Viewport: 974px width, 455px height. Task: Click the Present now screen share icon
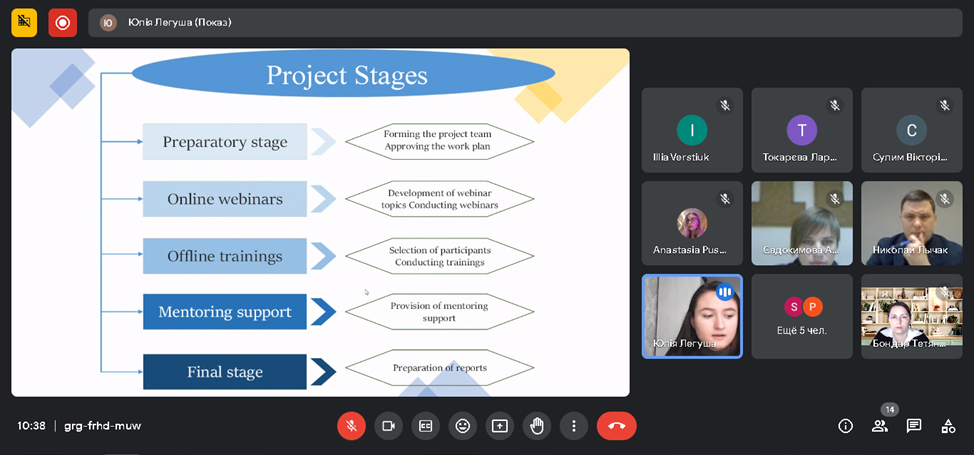[x=499, y=426]
